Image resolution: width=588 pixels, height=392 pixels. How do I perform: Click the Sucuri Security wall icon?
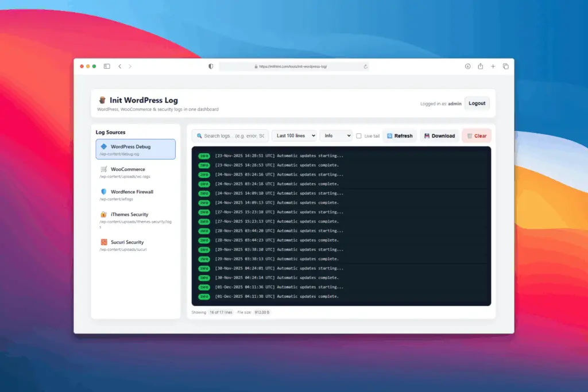(104, 242)
